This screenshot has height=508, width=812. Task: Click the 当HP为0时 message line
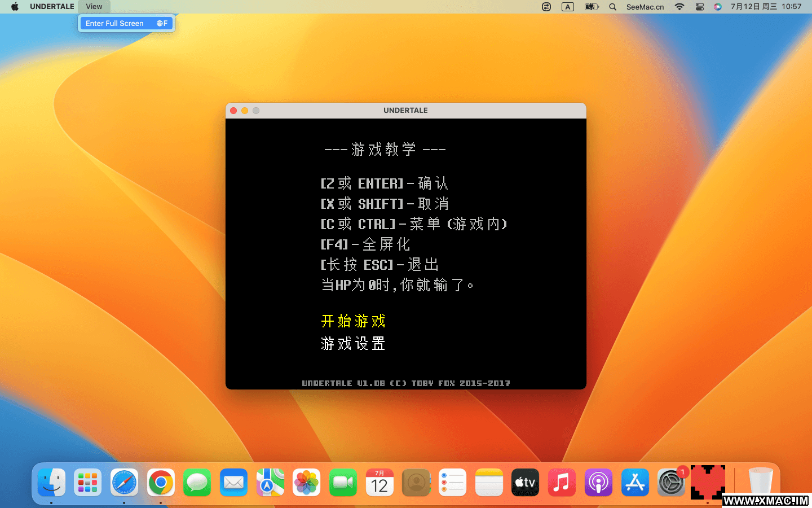[x=398, y=285]
